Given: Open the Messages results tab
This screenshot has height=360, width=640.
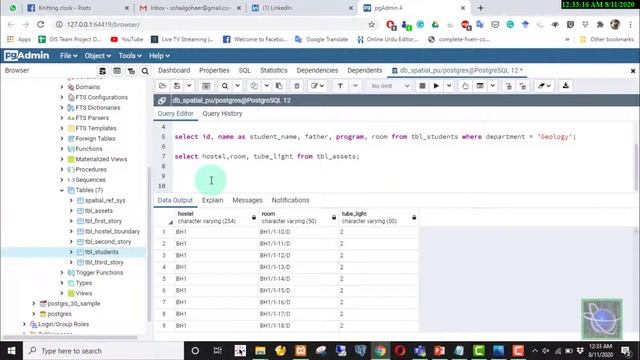Looking at the screenshot, I should point(247,200).
